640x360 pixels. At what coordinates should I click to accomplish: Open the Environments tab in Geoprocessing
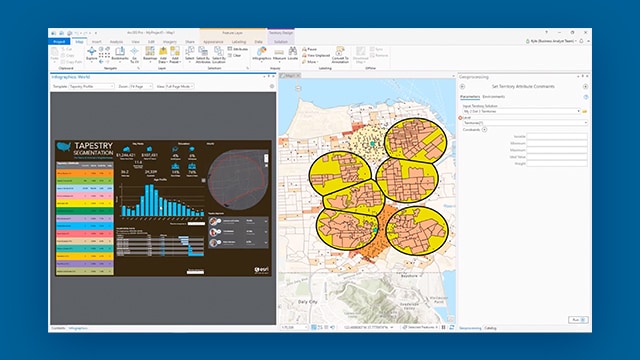click(493, 97)
